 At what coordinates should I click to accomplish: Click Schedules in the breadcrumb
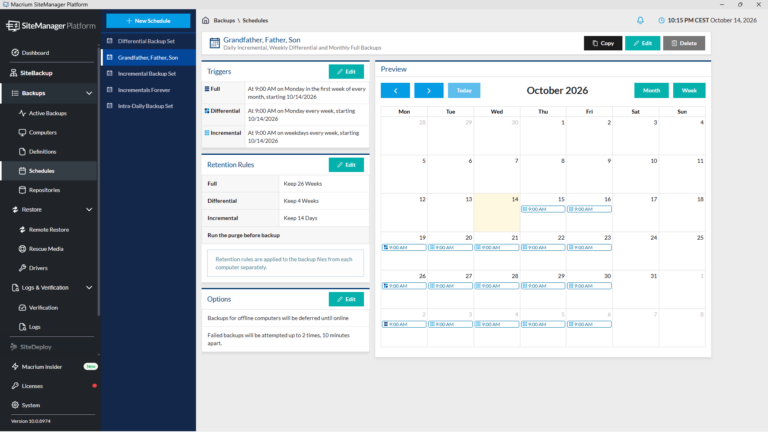[255, 21]
